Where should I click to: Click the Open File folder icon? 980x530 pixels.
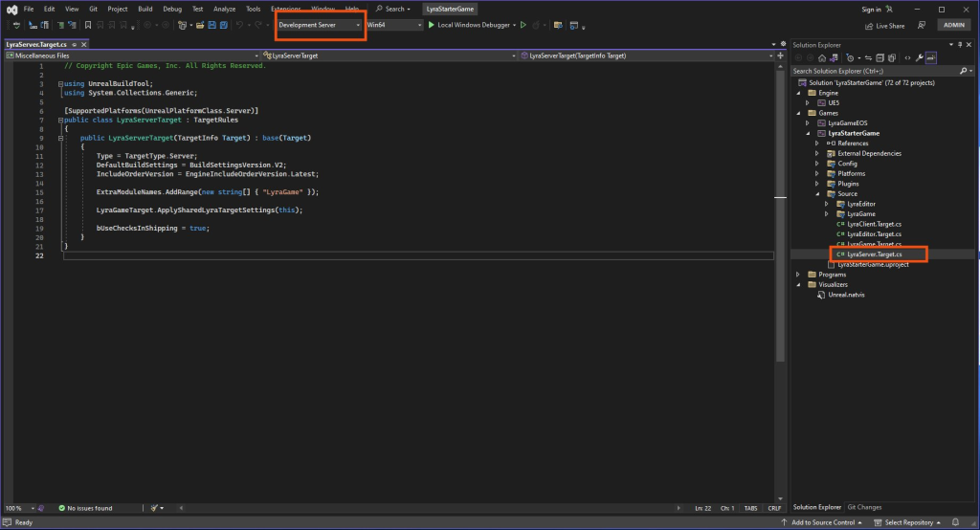[x=198, y=25]
